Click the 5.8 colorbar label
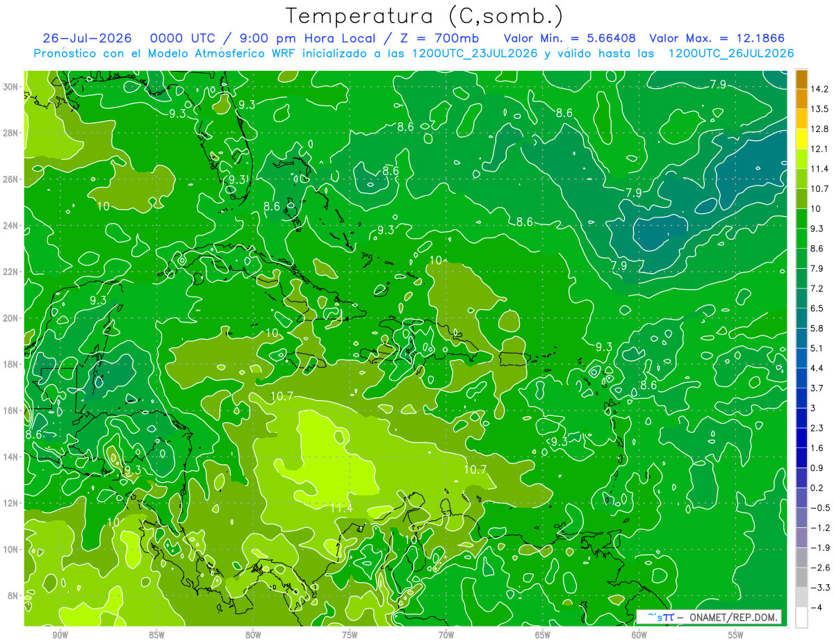Screen dimensions: 834x644 pyautogui.click(x=817, y=328)
